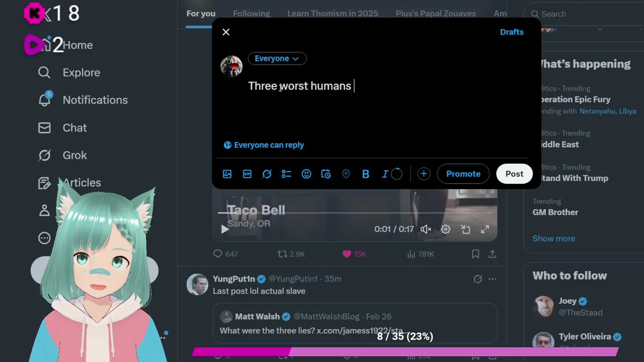Enhance the post with Grok icon
Image resolution: width=644 pixels, height=362 pixels.
pos(267,174)
